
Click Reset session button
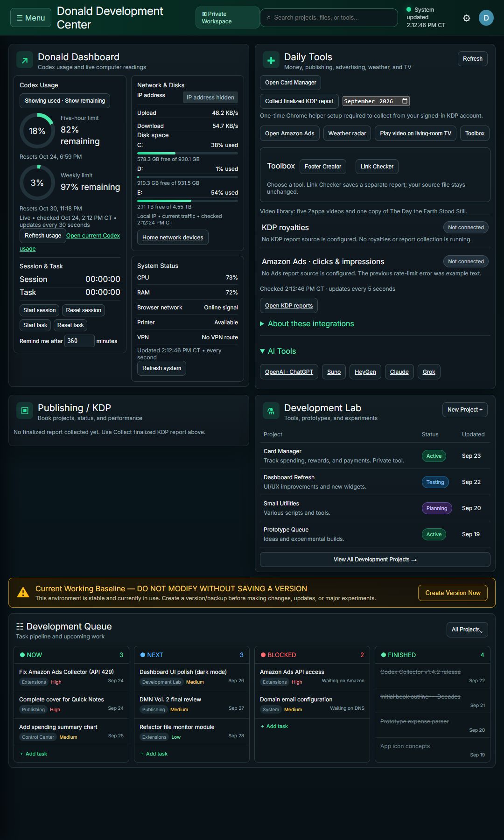coord(84,310)
